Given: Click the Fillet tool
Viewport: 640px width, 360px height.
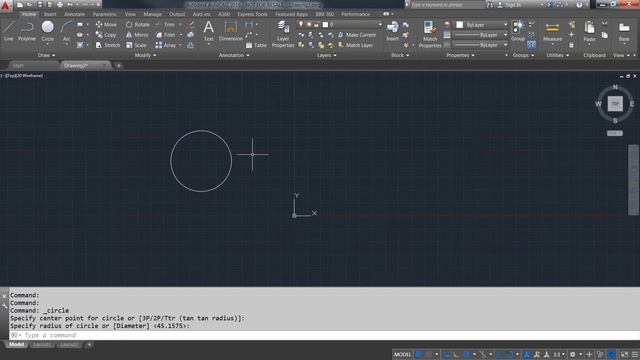Looking at the screenshot, I should click(165, 35).
